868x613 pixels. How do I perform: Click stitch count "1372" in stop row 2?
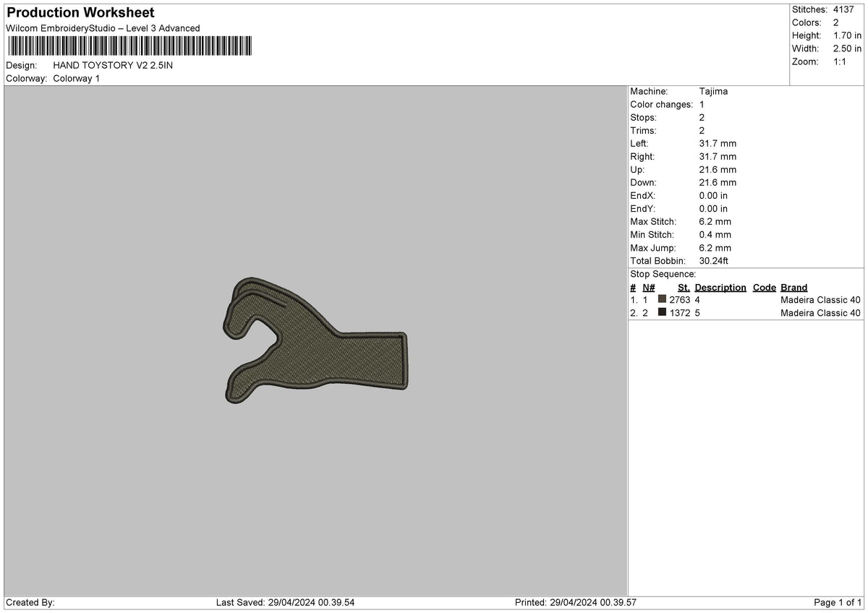click(680, 312)
